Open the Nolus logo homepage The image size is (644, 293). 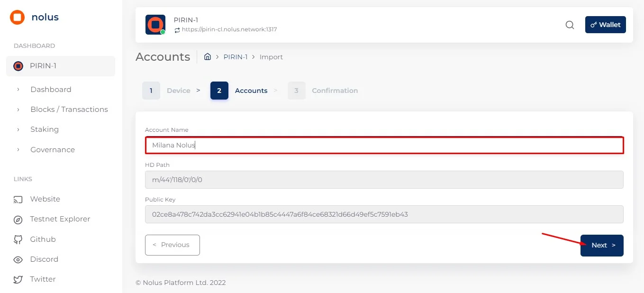click(17, 17)
